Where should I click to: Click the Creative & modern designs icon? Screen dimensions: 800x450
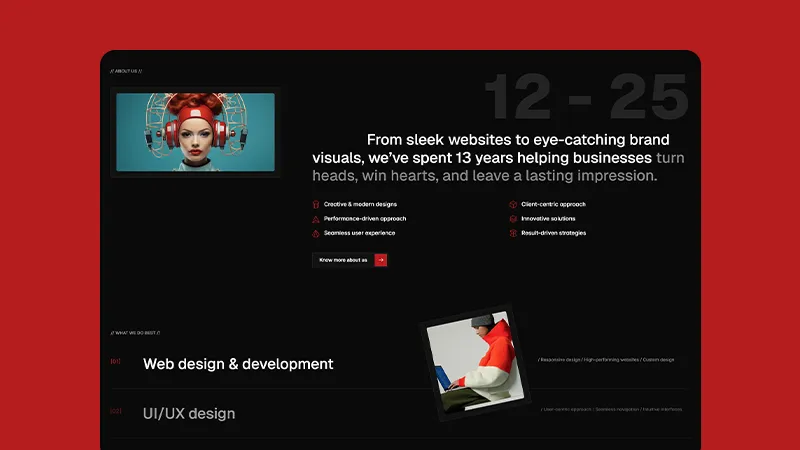316,205
